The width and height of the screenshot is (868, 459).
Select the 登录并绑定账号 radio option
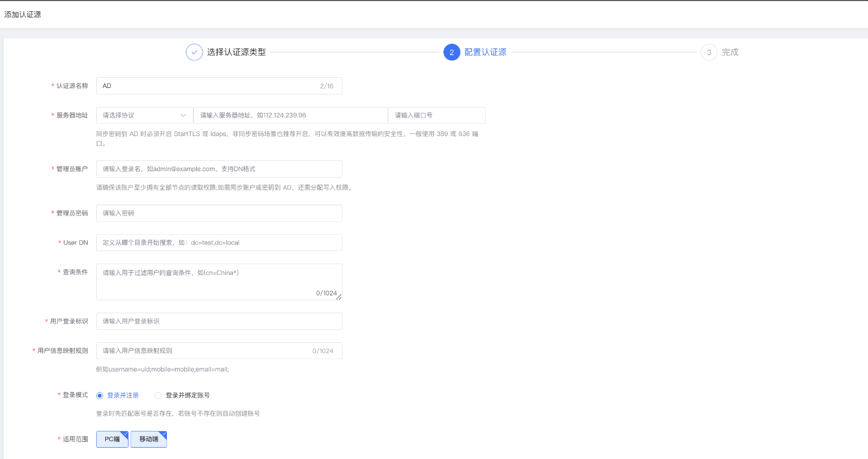[x=158, y=396]
